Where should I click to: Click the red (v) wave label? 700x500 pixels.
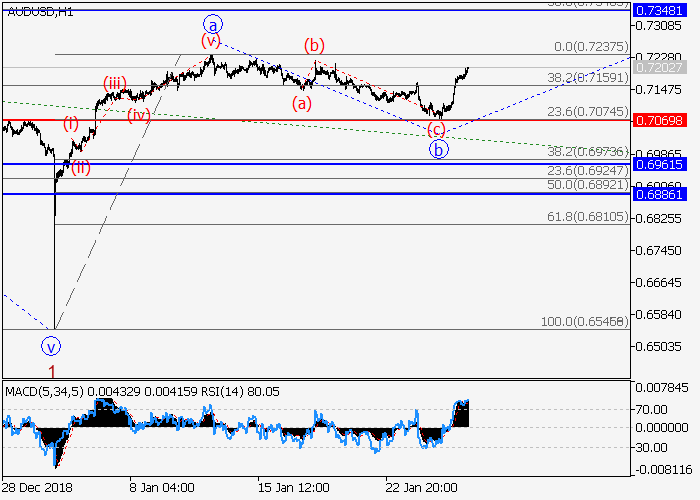[x=210, y=41]
